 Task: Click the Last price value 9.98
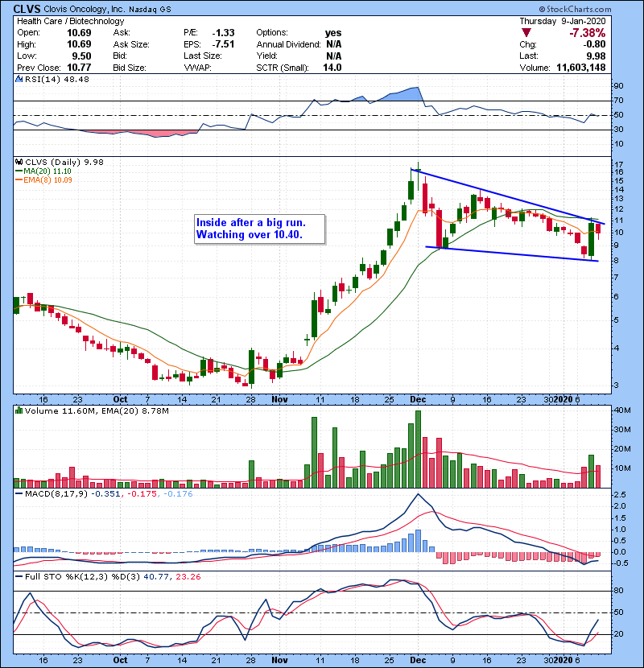[x=596, y=56]
